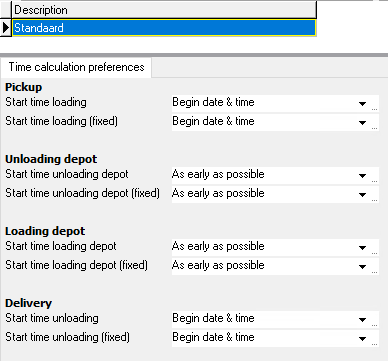Click the Start time loading depot field value
388x361 pixels.
coord(263,247)
